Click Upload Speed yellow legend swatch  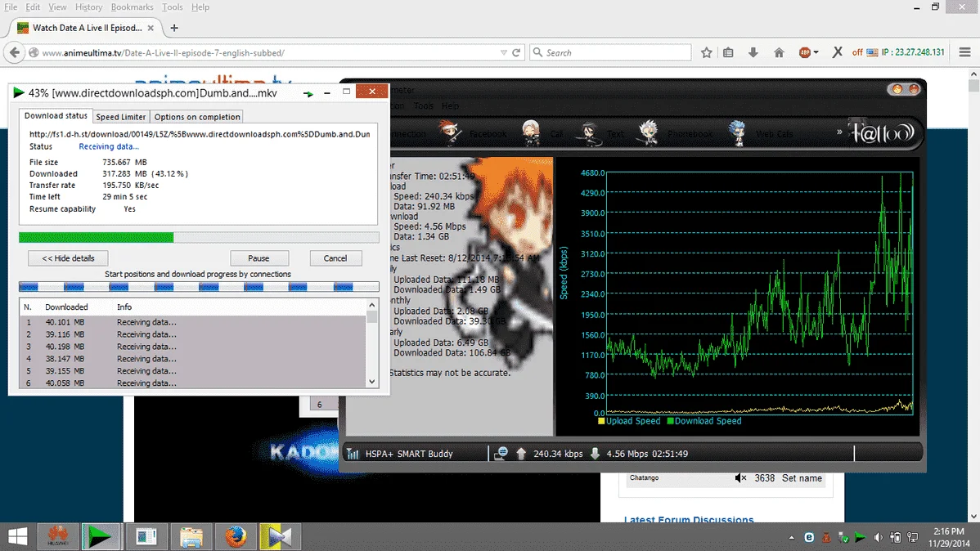[601, 421]
